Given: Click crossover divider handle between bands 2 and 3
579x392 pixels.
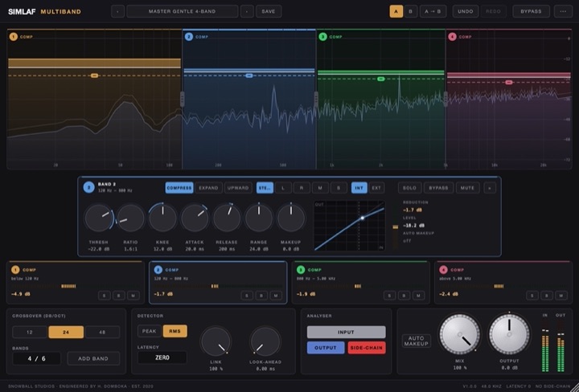Looking at the screenshot, I should pos(316,99).
